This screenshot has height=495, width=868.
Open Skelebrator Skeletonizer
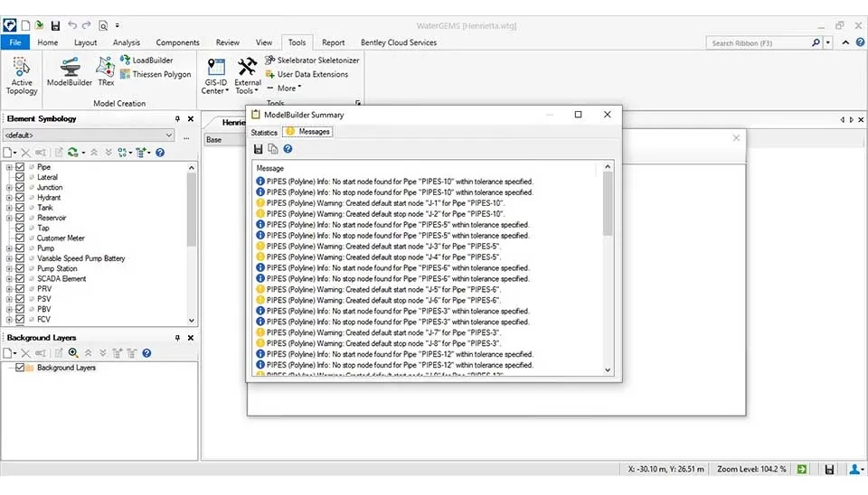311,61
